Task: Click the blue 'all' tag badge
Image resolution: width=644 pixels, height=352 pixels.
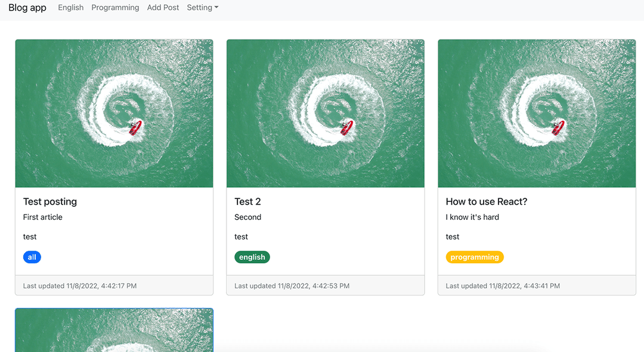Action: tap(32, 257)
